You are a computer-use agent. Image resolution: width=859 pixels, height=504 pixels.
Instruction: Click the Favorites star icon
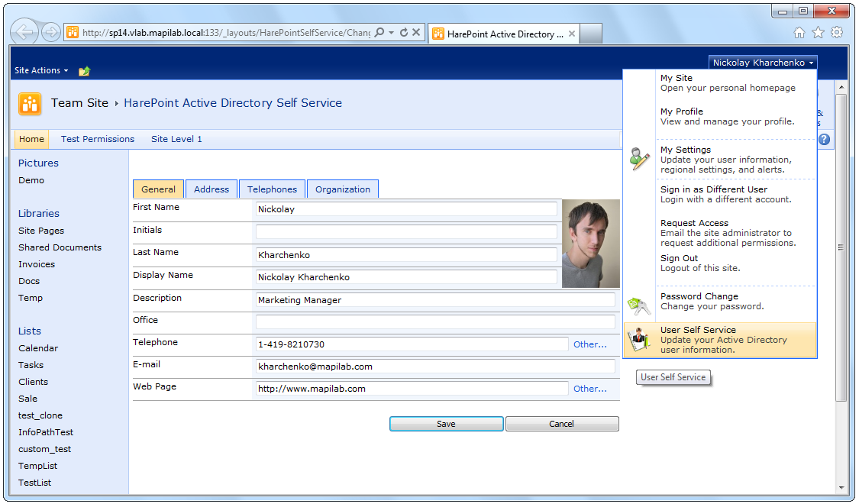pos(818,32)
